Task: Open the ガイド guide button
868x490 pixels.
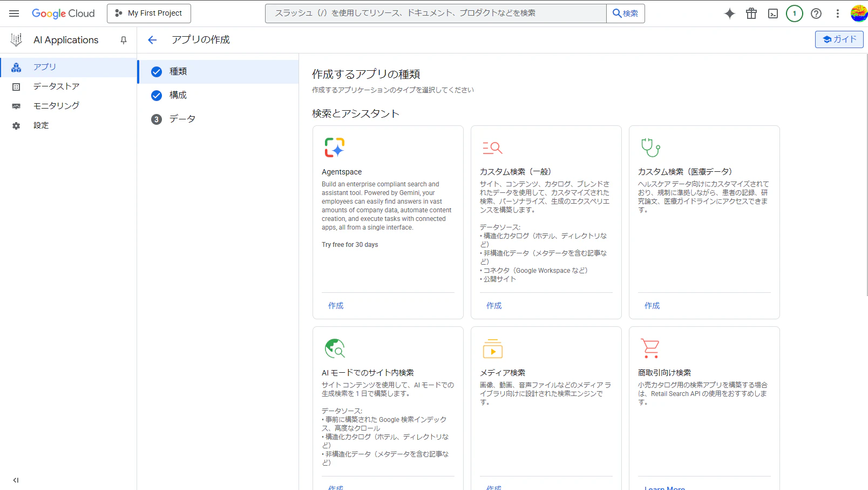Action: pyautogui.click(x=839, y=39)
